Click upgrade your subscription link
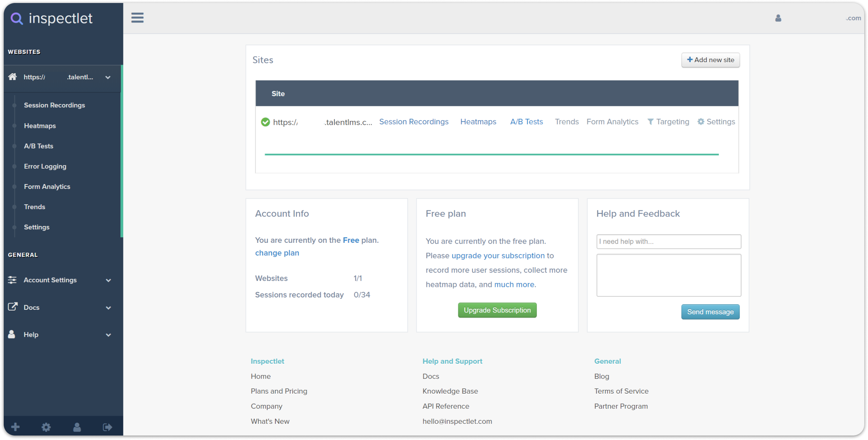868x440 pixels. pyautogui.click(x=498, y=256)
